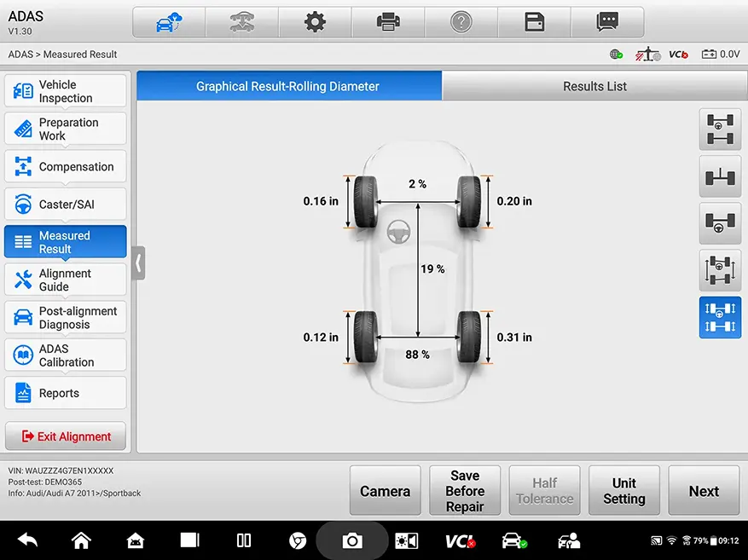This screenshot has width=748, height=560.
Task: Click the vehicle cloud icon in toolbar
Action: 169,23
